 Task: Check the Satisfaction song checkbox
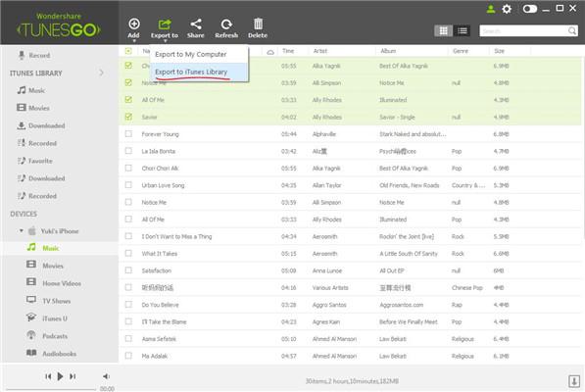tap(128, 270)
